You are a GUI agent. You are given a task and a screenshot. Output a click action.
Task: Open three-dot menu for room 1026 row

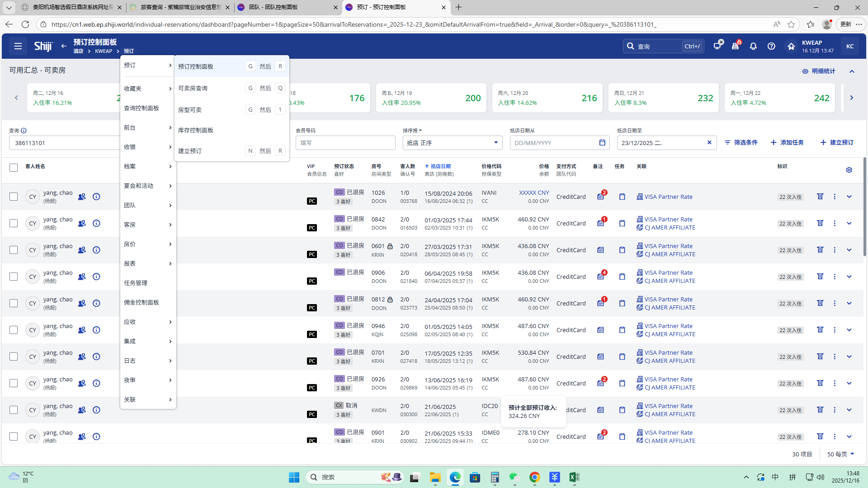pos(835,197)
